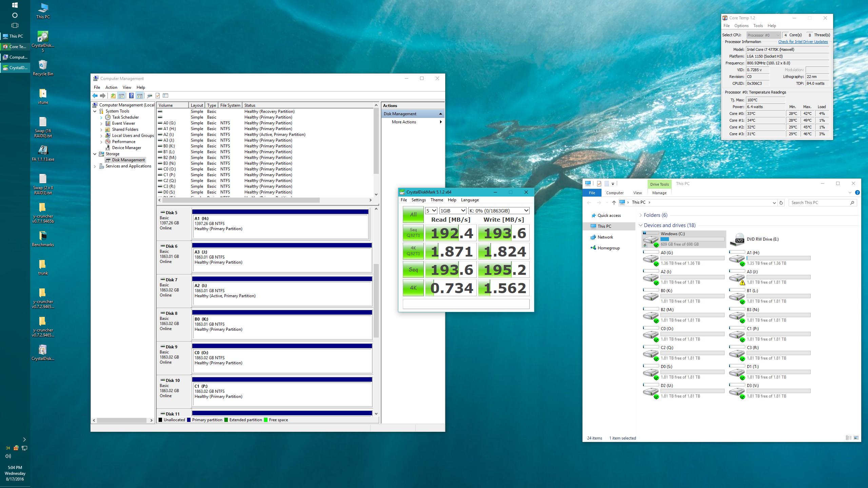
Task: Select A3 (J:) drive with warning icon
Action: click(x=770, y=277)
